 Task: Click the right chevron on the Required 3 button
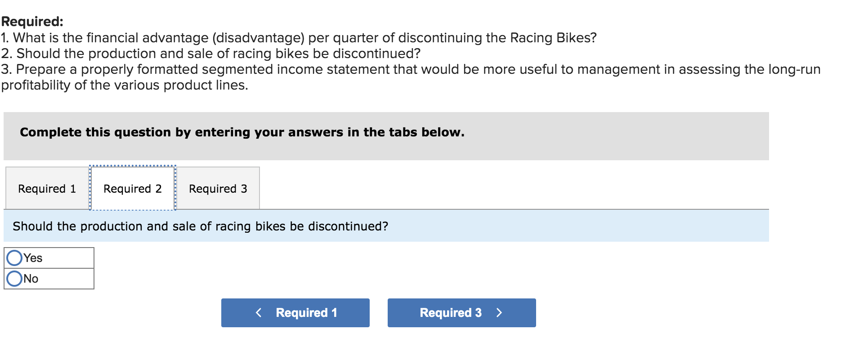(499, 313)
